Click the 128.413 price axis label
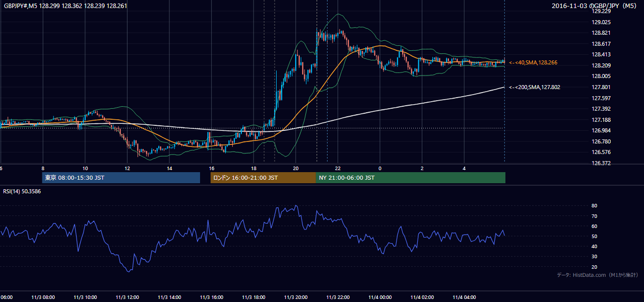 point(601,54)
